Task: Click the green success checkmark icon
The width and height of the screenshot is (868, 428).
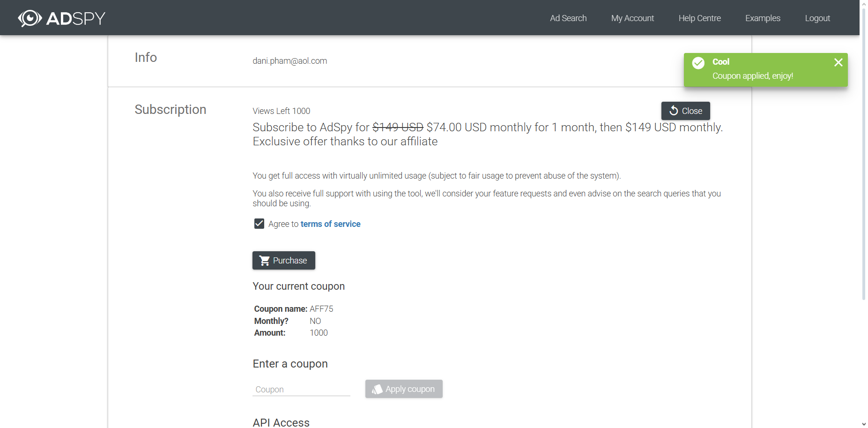Action: tap(698, 63)
